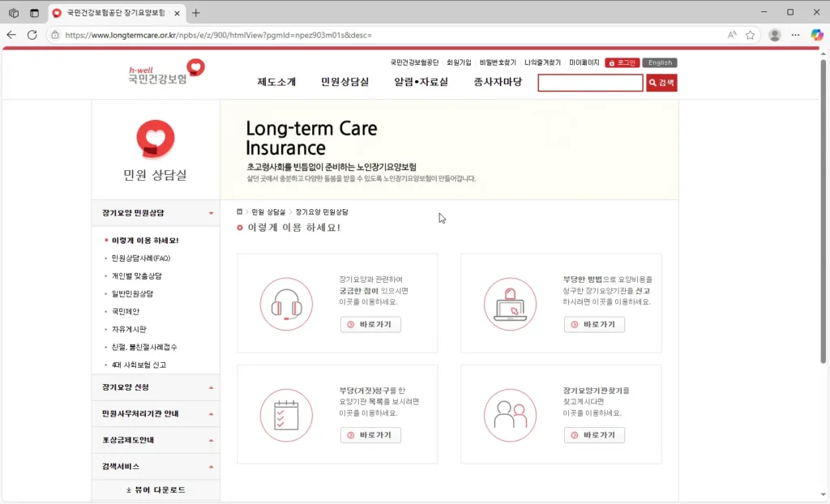
Task: Click the h-well 국민건강보험 logo
Action: [166, 72]
